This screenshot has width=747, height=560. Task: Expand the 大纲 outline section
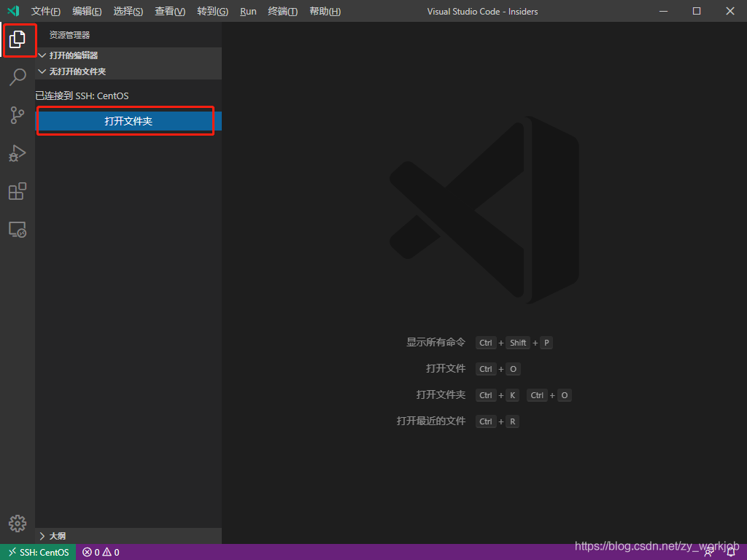click(x=128, y=536)
